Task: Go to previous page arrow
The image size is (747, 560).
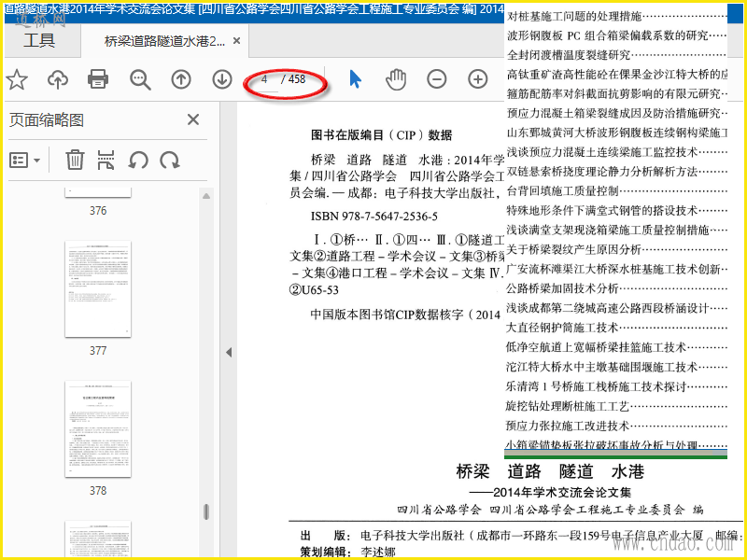Action: tap(181, 79)
